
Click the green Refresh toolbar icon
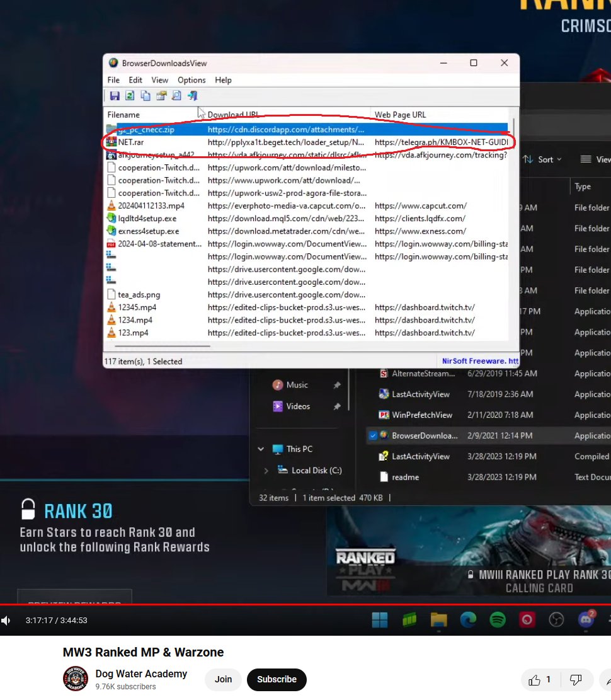130,96
